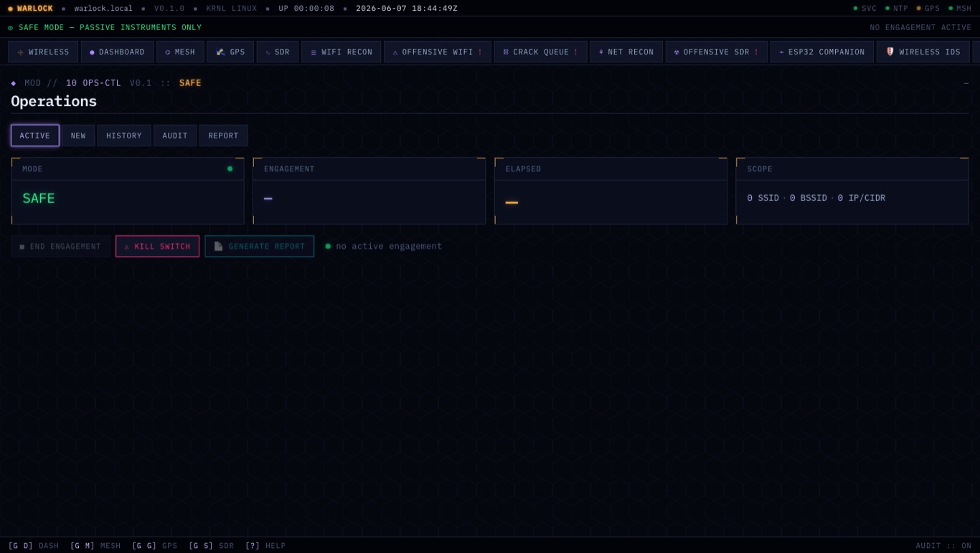
Task: Click the KRNL LINUX label
Action: click(232, 9)
